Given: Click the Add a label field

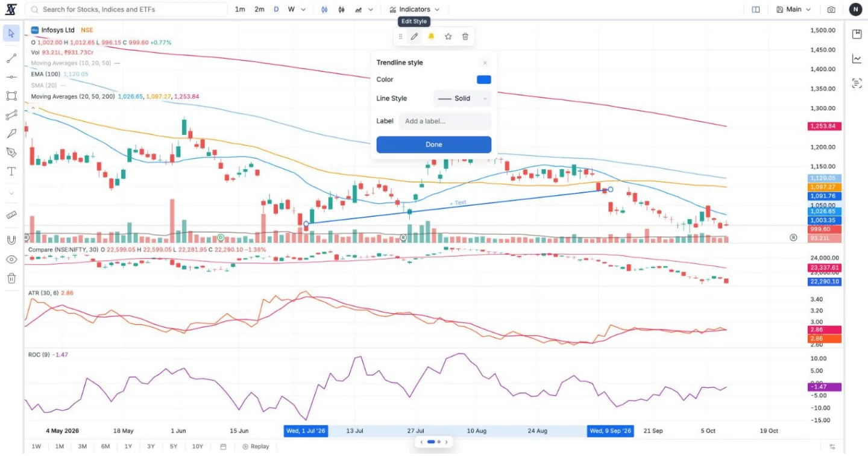Looking at the screenshot, I should click(445, 121).
